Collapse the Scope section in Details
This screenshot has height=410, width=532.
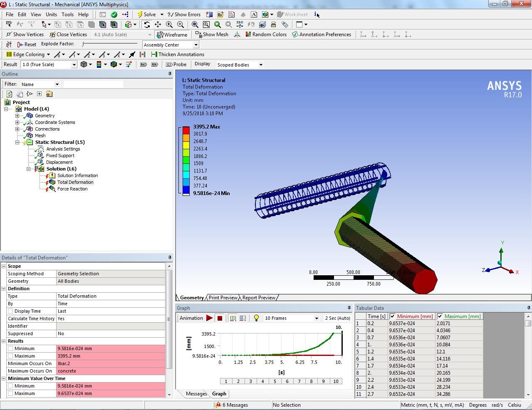[4, 266]
